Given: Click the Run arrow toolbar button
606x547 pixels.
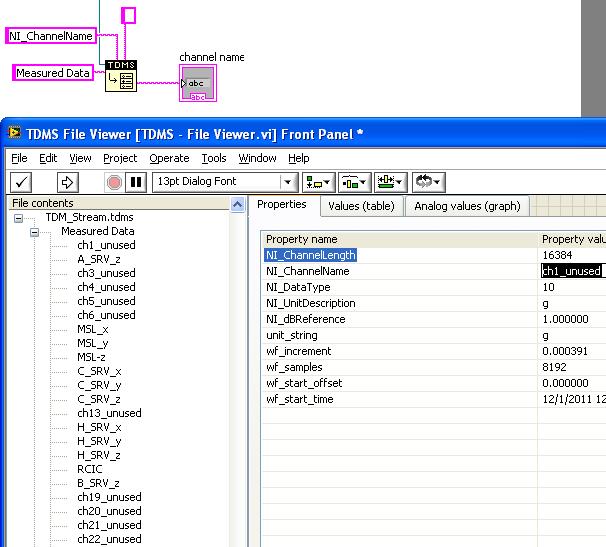Looking at the screenshot, I should coord(68,182).
